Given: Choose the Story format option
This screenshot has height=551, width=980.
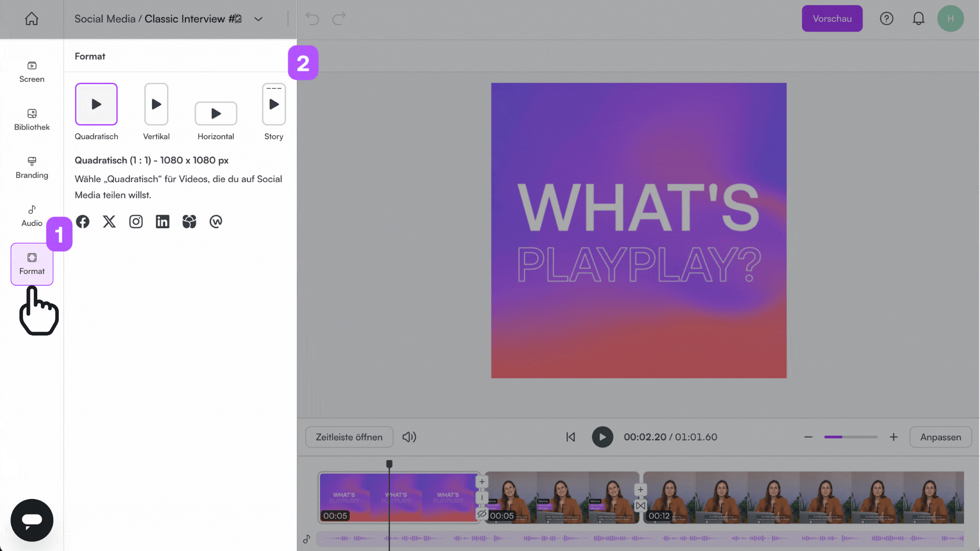Looking at the screenshot, I should pos(274,104).
